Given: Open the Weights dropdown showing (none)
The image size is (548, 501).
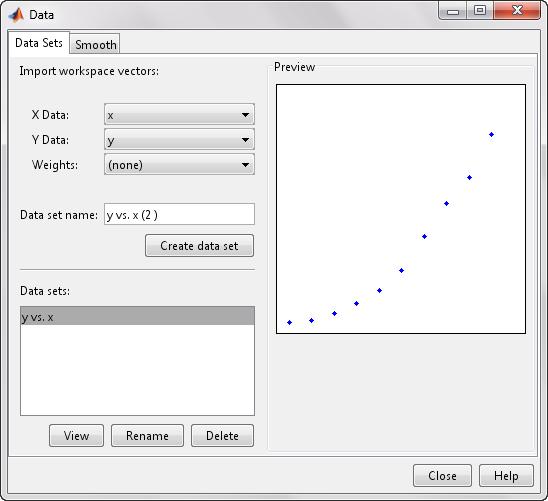Looking at the screenshot, I should (x=179, y=165).
